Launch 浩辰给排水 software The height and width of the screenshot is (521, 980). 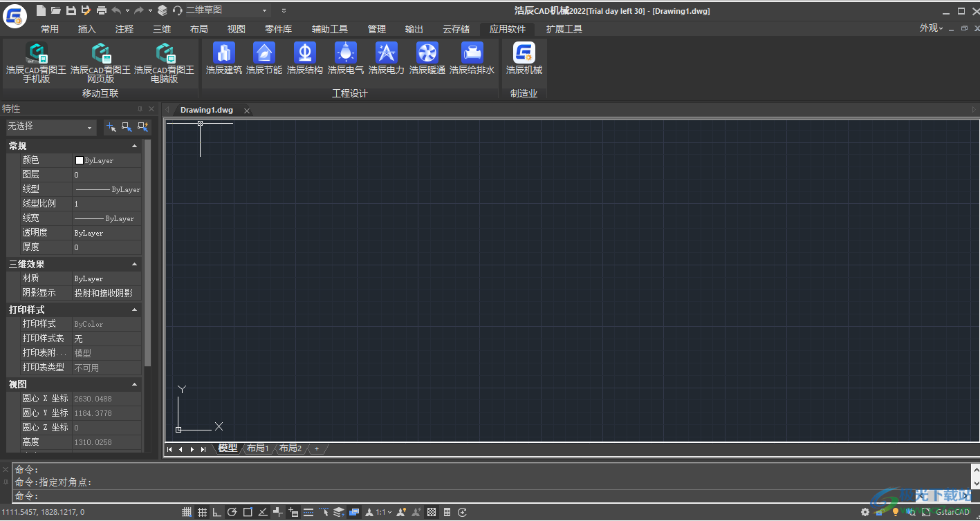click(472, 59)
